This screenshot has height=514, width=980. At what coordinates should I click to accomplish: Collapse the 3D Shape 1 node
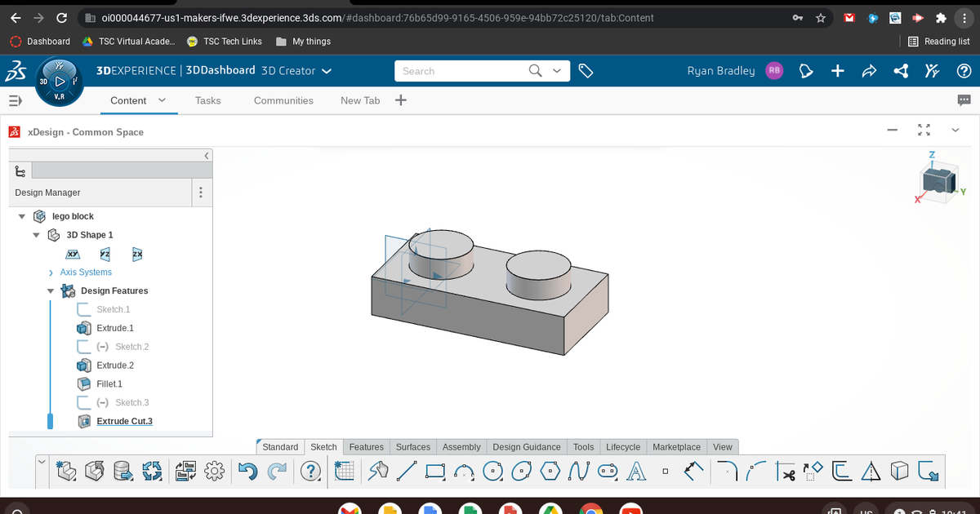pos(37,235)
